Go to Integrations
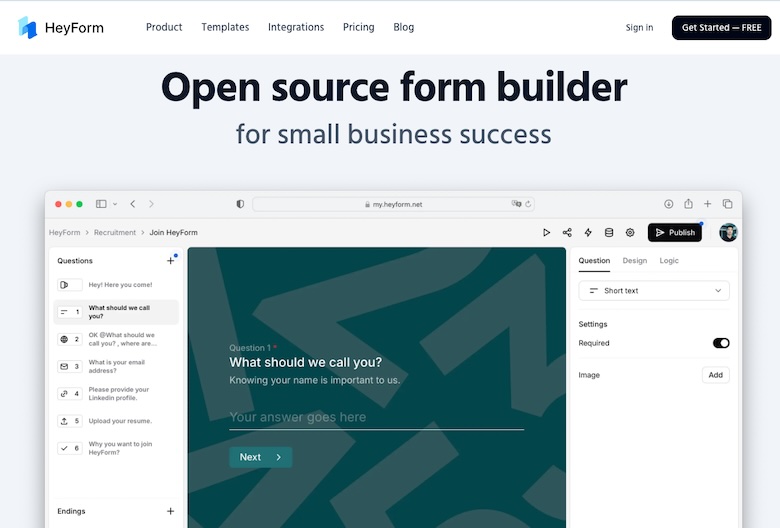Screen dimensions: 780x528 [x=296, y=27]
